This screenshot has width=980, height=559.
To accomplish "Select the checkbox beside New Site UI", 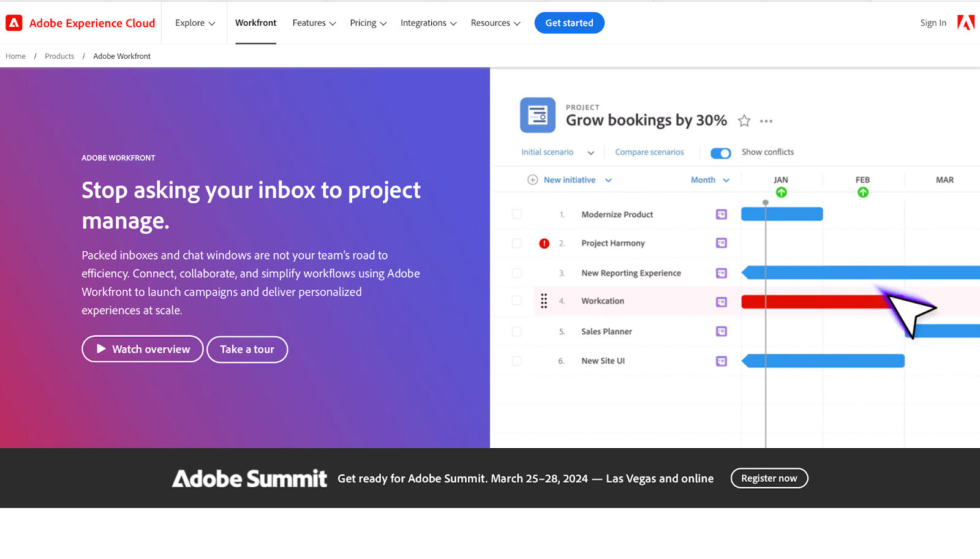I will pos(516,361).
